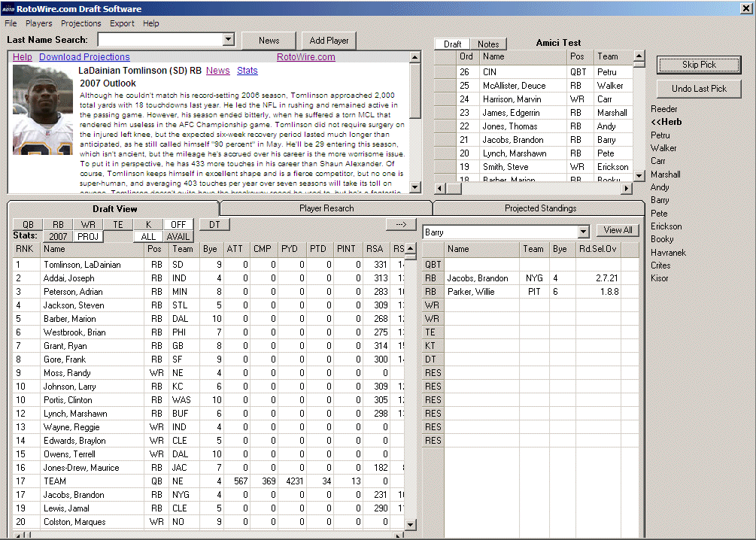This screenshot has width=756, height=540.
Task: Select the PROJ stats toggle
Action: [88, 237]
